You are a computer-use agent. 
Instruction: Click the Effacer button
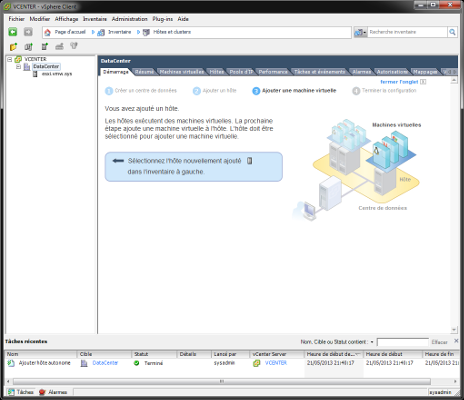[x=439, y=342]
